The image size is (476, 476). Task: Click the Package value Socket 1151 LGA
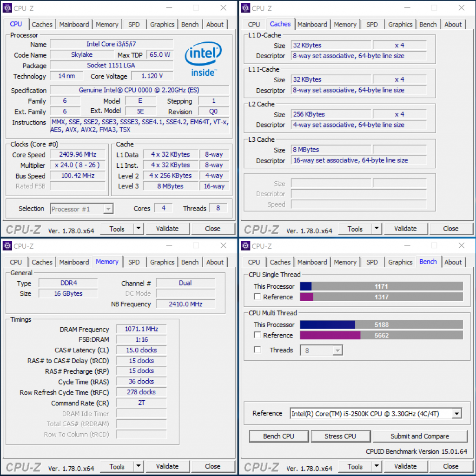click(112, 65)
